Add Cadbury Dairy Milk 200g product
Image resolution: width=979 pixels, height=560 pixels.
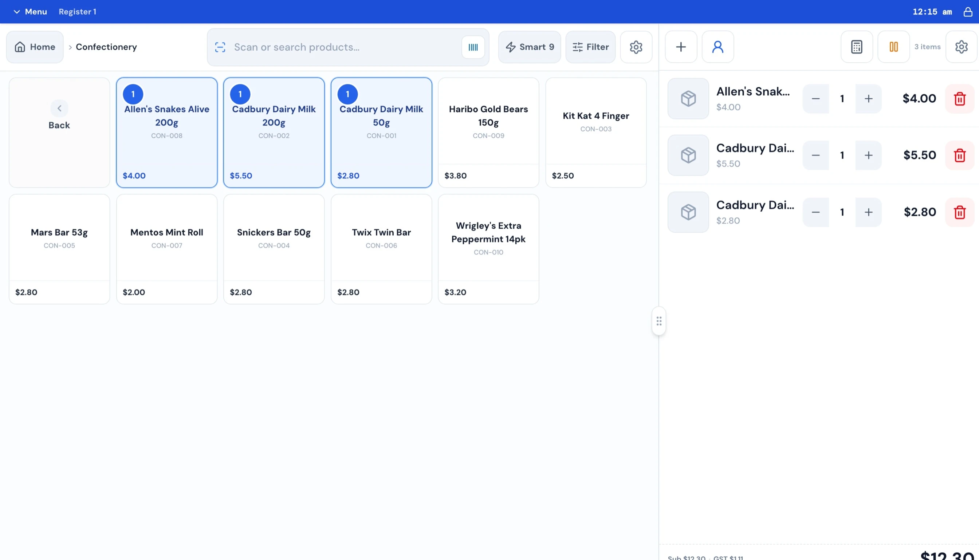pos(274,133)
